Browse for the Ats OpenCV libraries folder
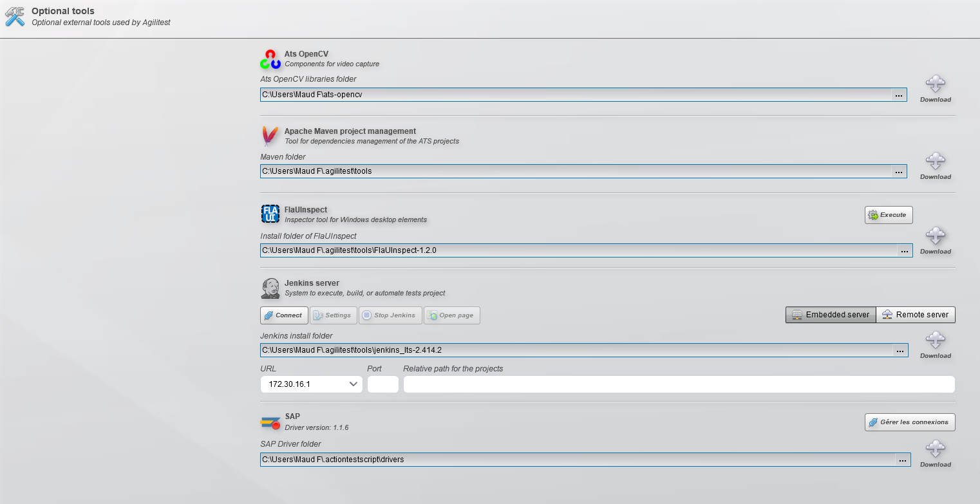Screen dimensions: 980x504 (x=899, y=95)
